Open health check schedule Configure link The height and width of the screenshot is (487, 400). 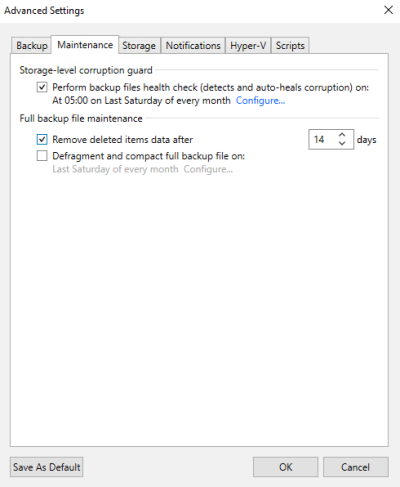tap(260, 100)
